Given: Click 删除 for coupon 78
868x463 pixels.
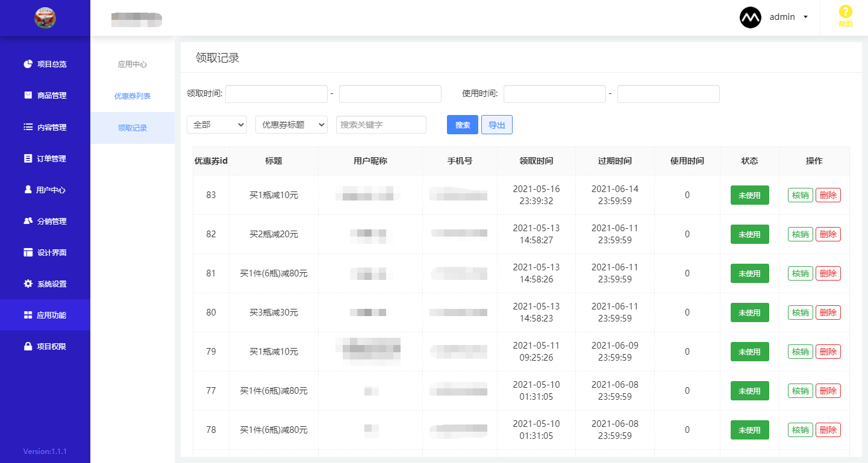Looking at the screenshot, I should 828,430.
